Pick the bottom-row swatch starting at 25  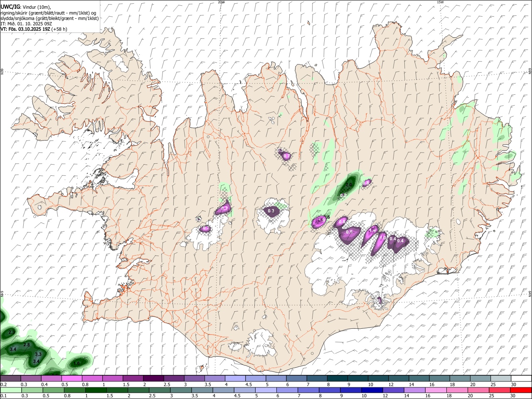[500, 390]
